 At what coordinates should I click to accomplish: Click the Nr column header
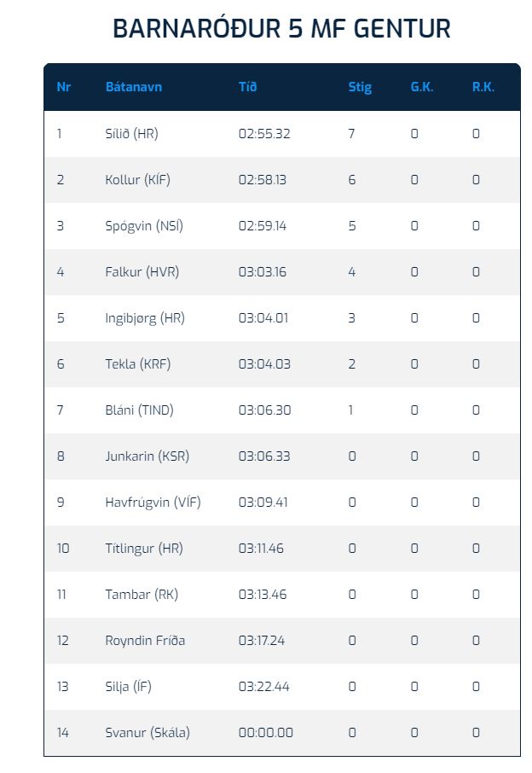tap(63, 87)
